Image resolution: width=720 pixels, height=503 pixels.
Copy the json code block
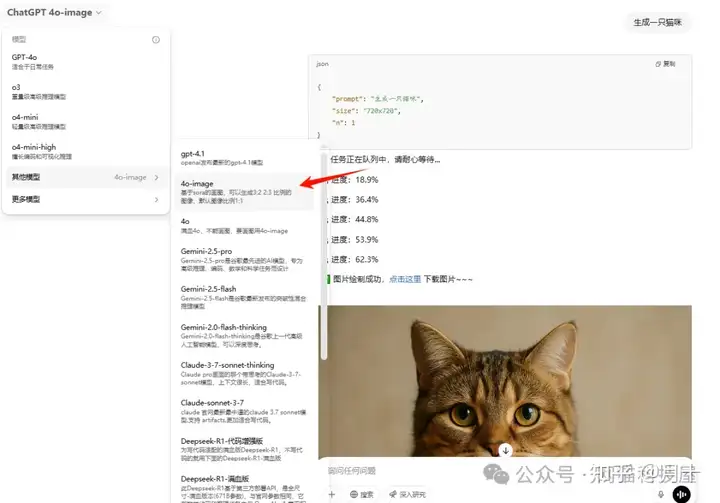point(665,64)
